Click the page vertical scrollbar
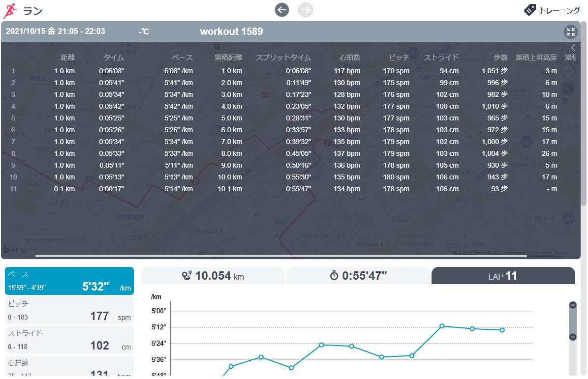588x379 pixels. tap(584, 113)
